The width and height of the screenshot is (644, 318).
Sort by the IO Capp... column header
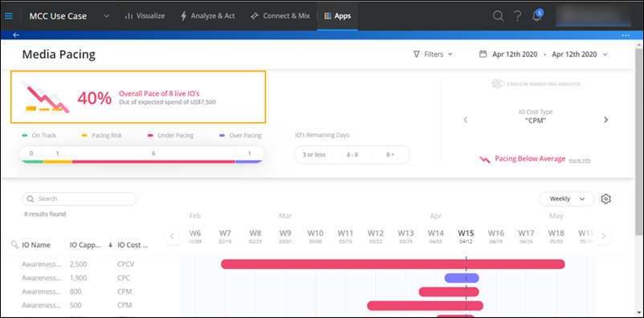(x=85, y=245)
